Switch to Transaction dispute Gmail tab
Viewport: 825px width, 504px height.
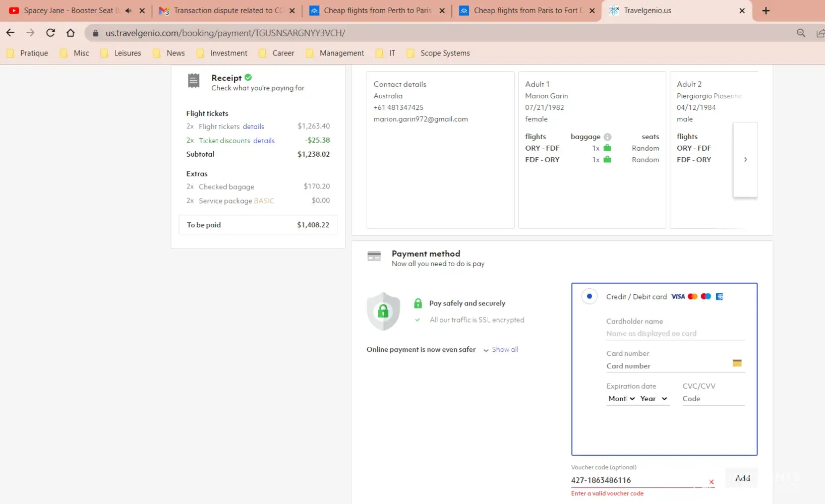(228, 11)
